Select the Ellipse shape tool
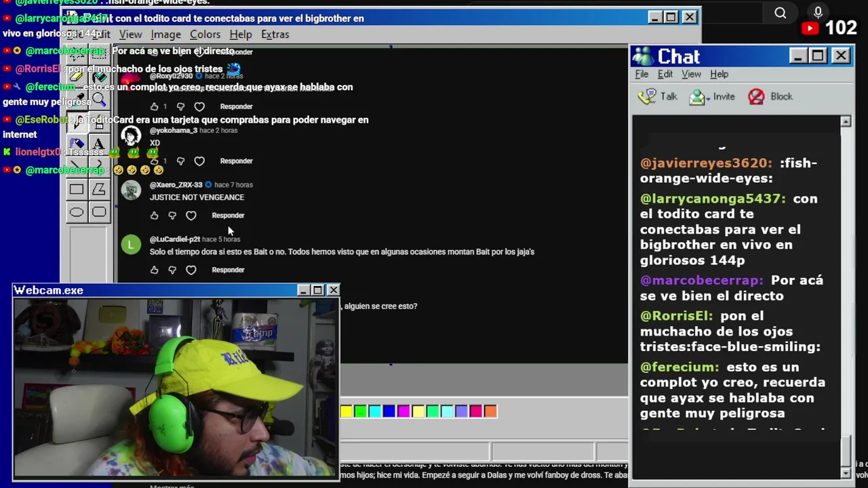Screen dimensions: 868x488 77,212
